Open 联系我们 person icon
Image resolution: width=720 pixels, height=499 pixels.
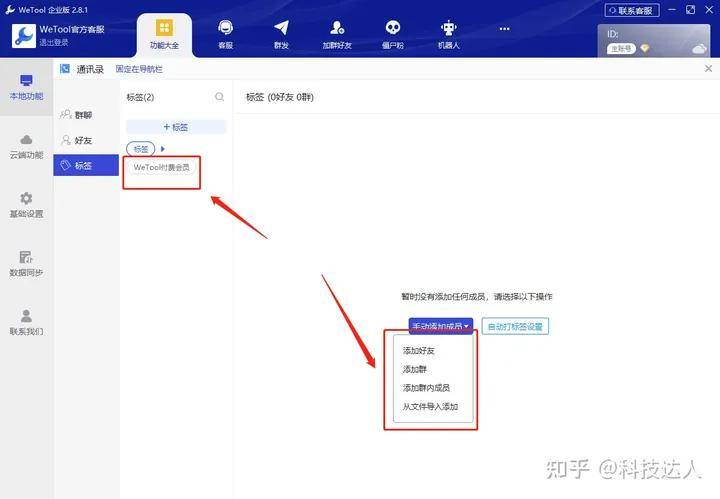[x=27, y=316]
